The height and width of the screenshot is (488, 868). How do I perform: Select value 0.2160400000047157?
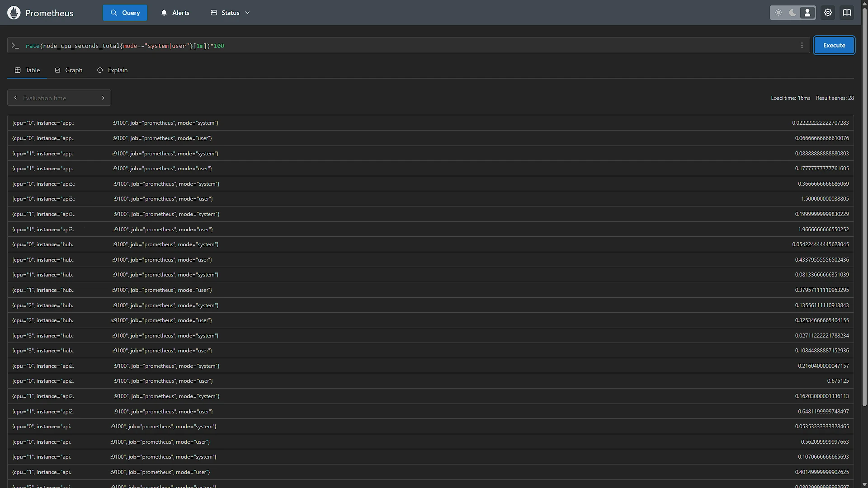point(823,366)
